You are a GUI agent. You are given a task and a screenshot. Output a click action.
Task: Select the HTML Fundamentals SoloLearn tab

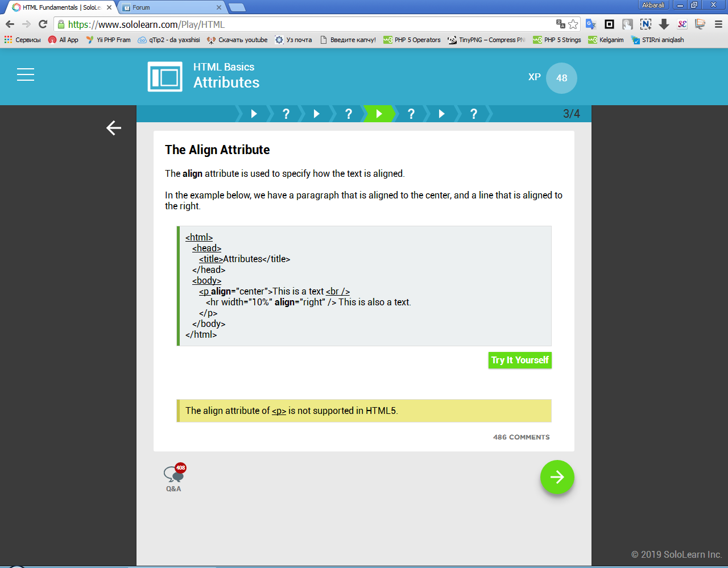[x=60, y=7]
